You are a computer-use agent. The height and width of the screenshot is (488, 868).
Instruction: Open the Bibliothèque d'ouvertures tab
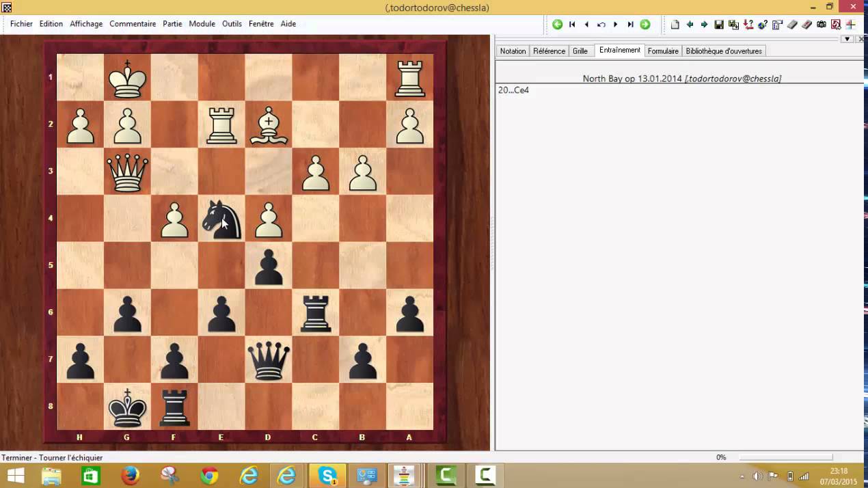(724, 51)
